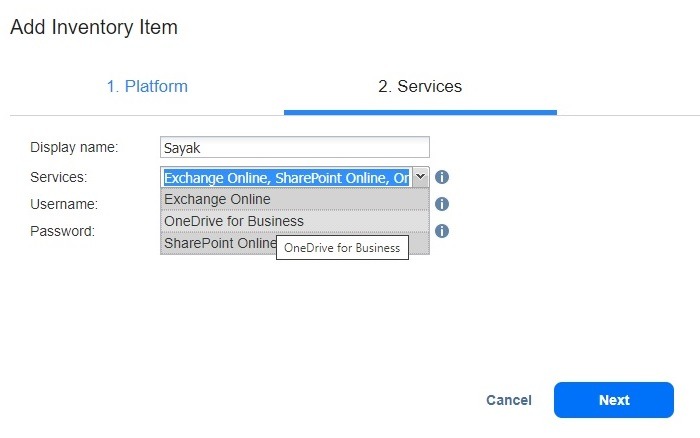Select OneDrive for Business option
This screenshot has height=438, width=700.
click(x=295, y=221)
